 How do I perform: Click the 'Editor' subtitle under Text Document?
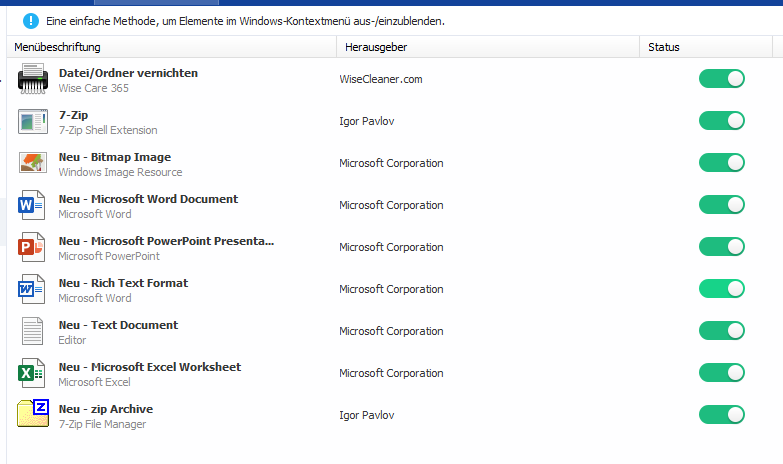[x=72, y=340]
